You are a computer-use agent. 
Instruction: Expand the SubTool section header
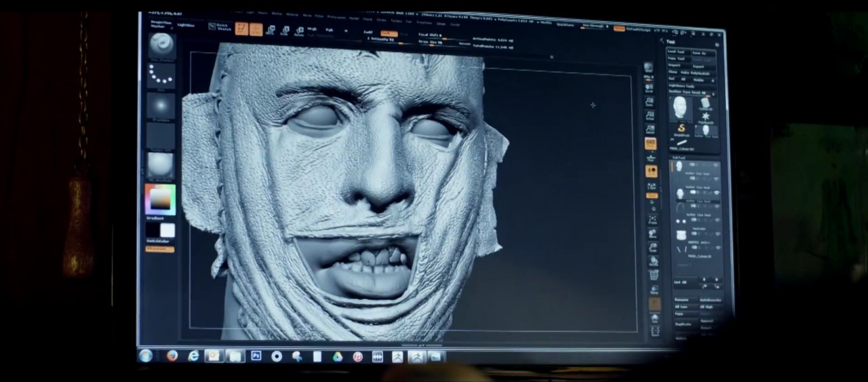click(x=680, y=157)
